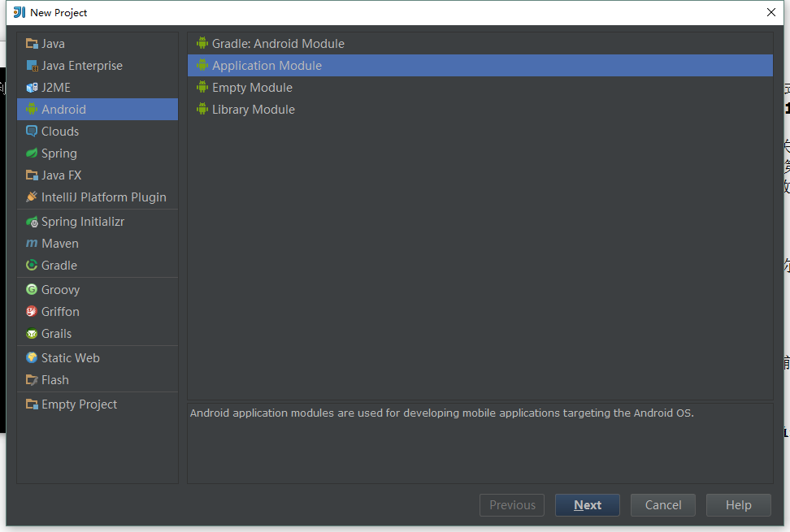790x532 pixels.
Task: Click the Java FX folder icon
Action: 32,175
